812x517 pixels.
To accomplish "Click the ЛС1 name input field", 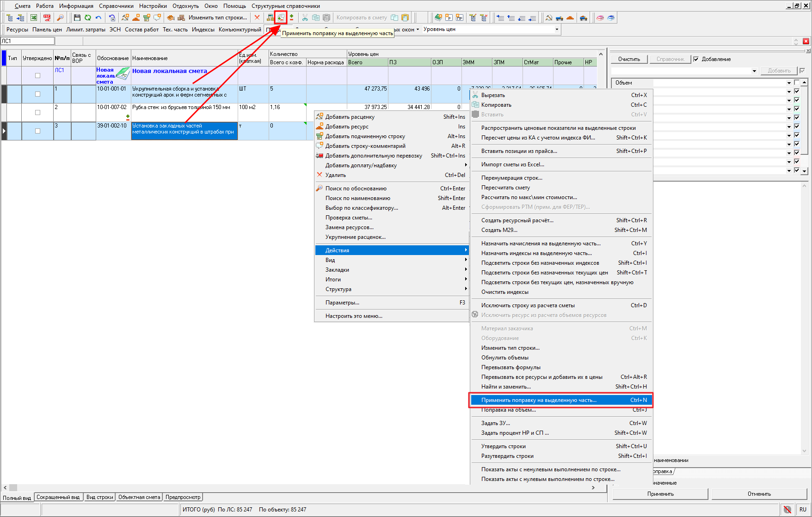I will 28,41.
